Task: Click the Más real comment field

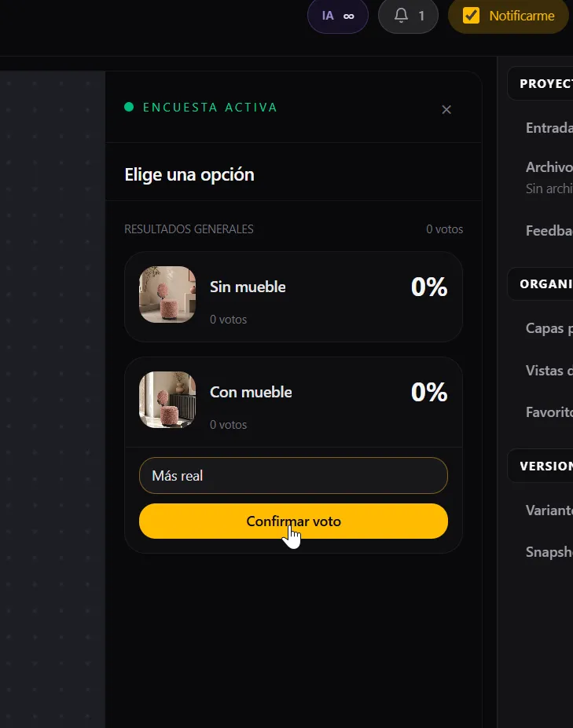Action: tap(293, 475)
